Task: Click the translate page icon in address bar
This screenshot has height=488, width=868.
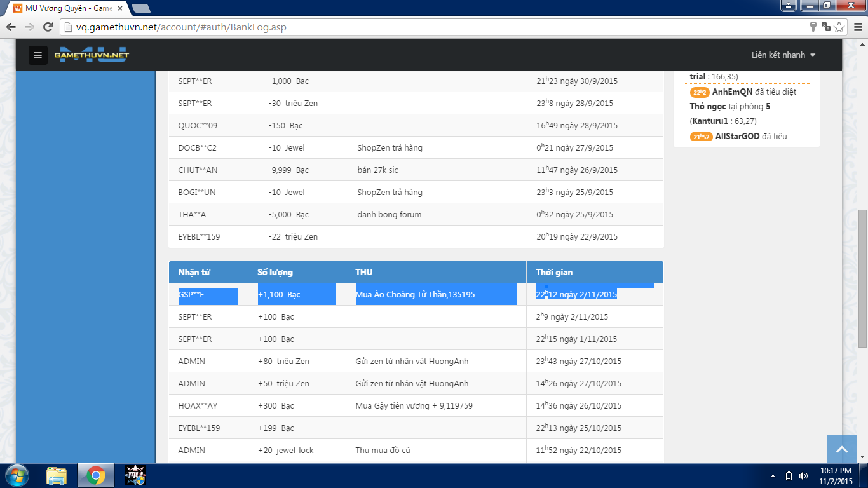Action: point(825,27)
